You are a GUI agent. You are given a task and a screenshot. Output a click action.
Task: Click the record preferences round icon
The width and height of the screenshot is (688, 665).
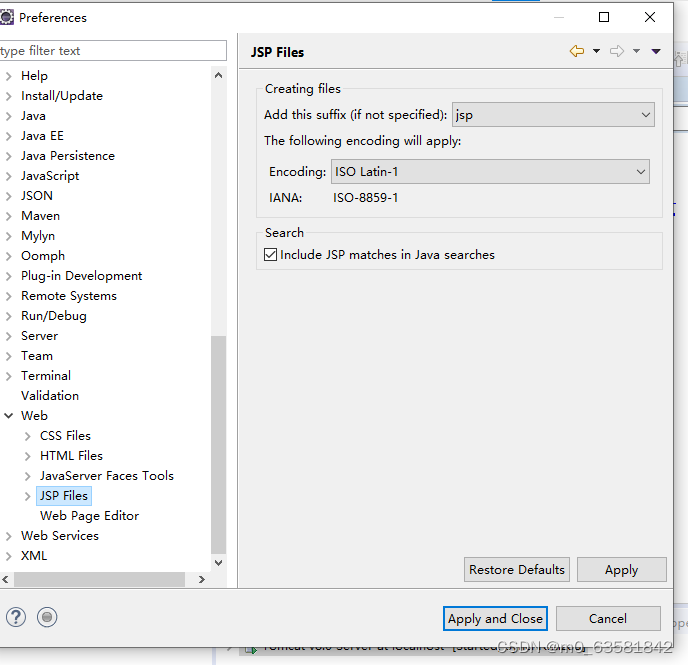tap(47, 617)
